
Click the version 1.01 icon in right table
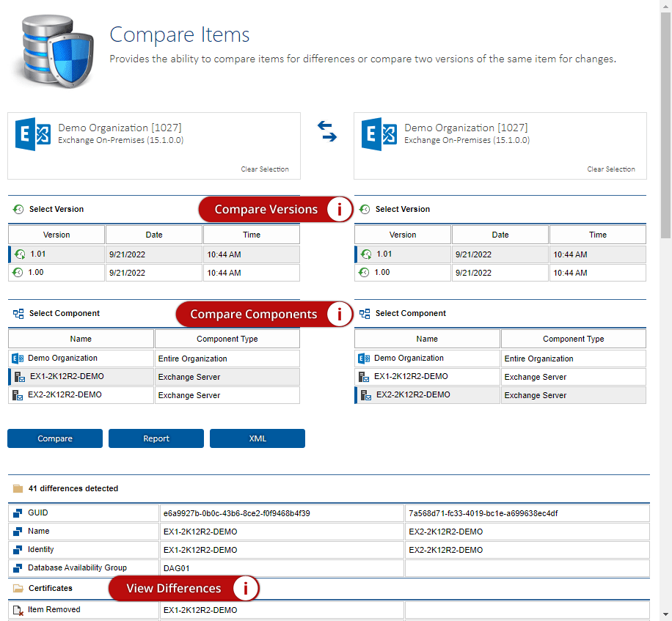click(366, 254)
